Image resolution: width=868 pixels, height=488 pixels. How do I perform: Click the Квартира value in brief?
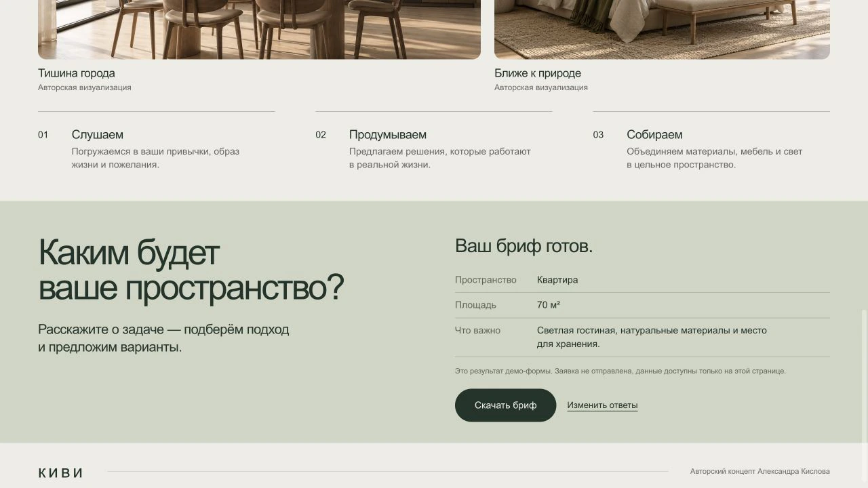pyautogui.click(x=557, y=280)
